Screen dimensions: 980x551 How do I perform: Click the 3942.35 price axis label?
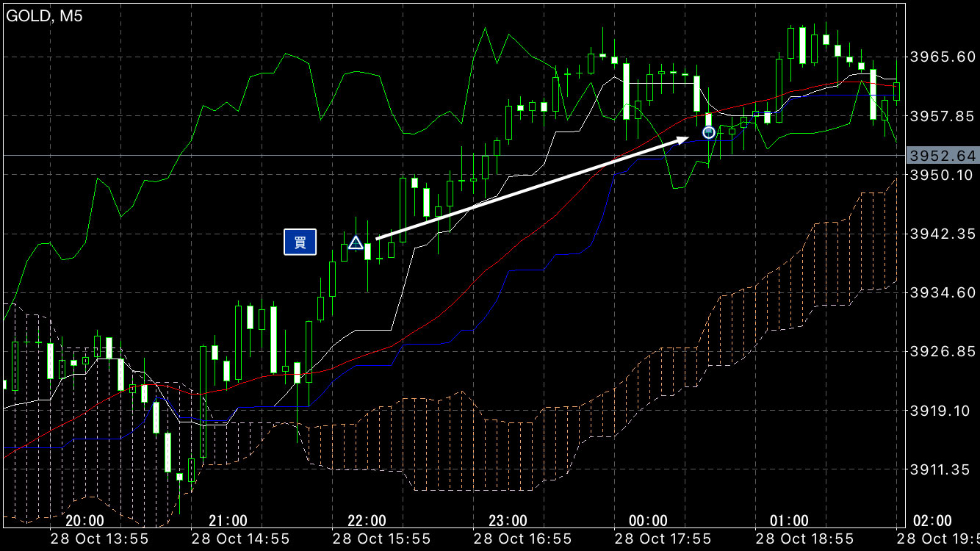pyautogui.click(x=942, y=234)
